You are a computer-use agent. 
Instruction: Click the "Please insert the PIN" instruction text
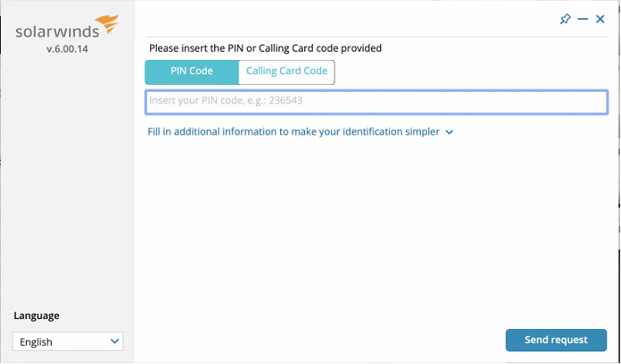coord(264,48)
